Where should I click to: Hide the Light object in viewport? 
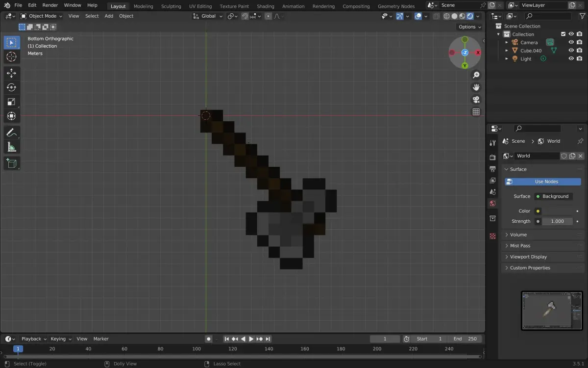click(x=571, y=58)
